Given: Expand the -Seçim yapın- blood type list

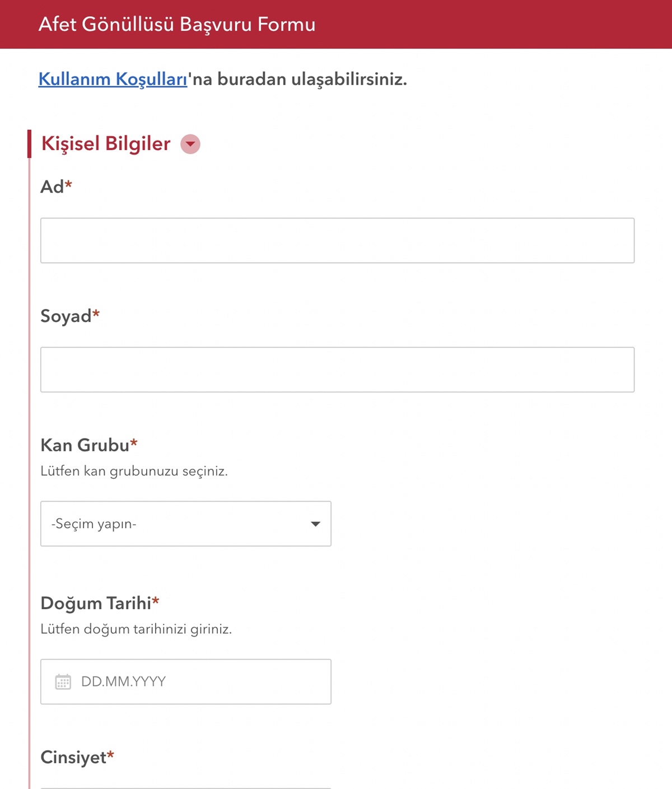Looking at the screenshot, I should point(185,524).
